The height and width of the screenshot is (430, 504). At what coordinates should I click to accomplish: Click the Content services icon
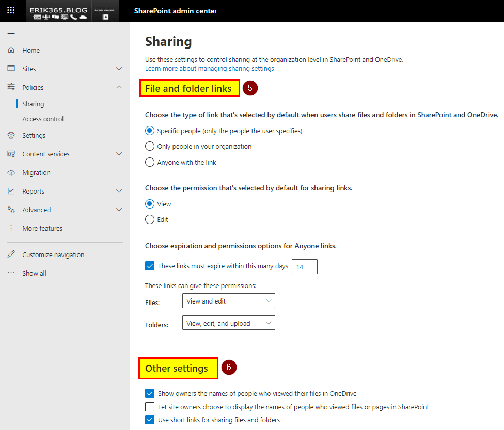coord(11,154)
